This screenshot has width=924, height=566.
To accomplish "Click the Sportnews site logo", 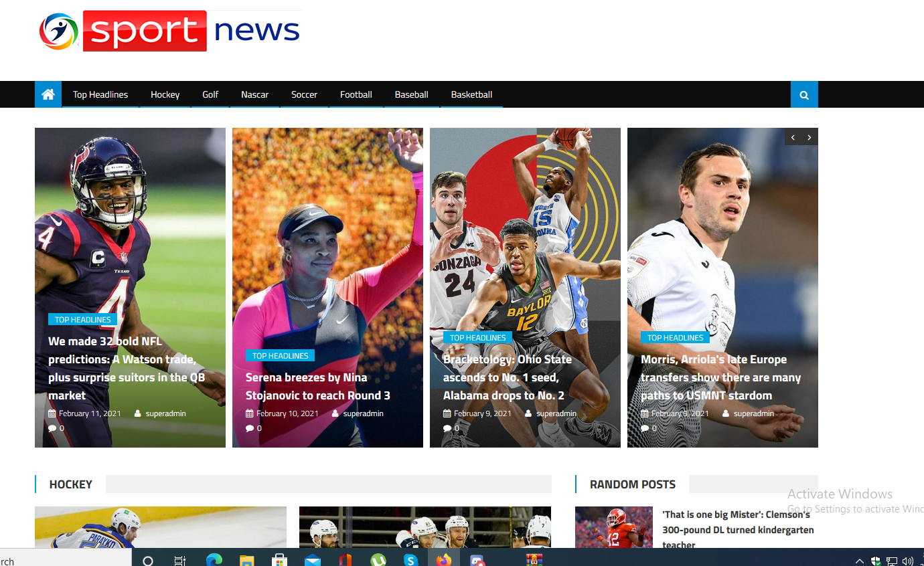I will coord(169,31).
